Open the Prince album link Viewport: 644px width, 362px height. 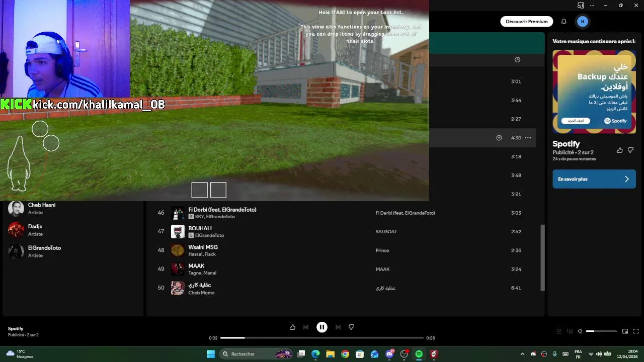[x=382, y=250]
